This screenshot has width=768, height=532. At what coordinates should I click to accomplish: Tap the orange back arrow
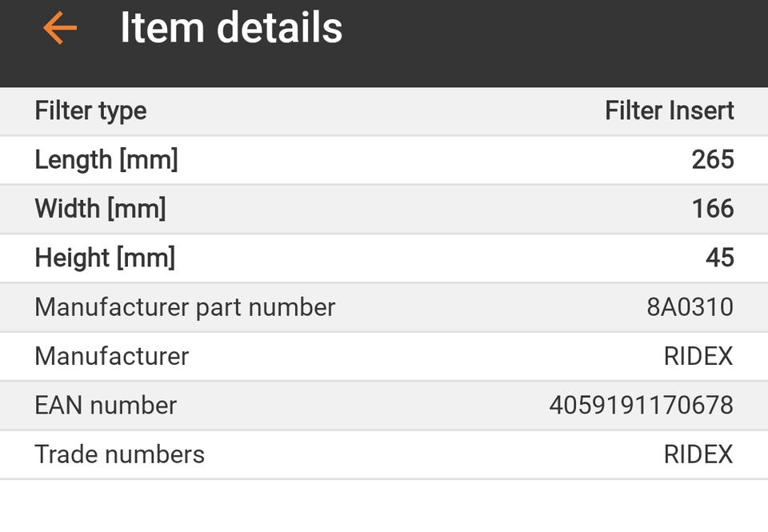[60, 28]
